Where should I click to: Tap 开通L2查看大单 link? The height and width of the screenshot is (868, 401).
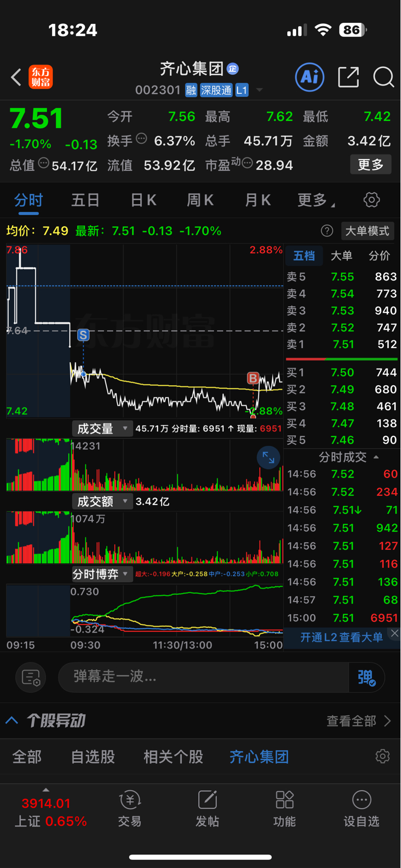pos(342,637)
